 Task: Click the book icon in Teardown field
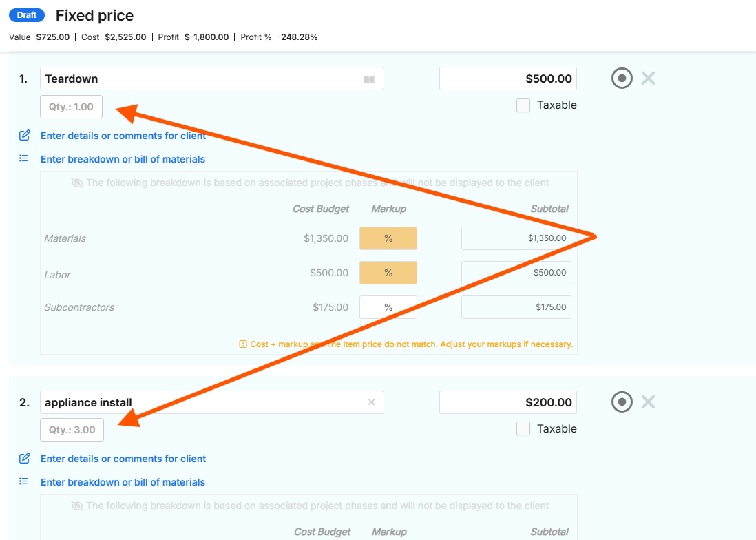[x=369, y=79]
